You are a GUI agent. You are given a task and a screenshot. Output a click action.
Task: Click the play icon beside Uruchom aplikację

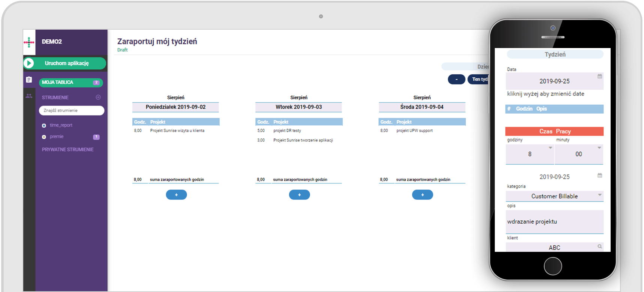29,63
